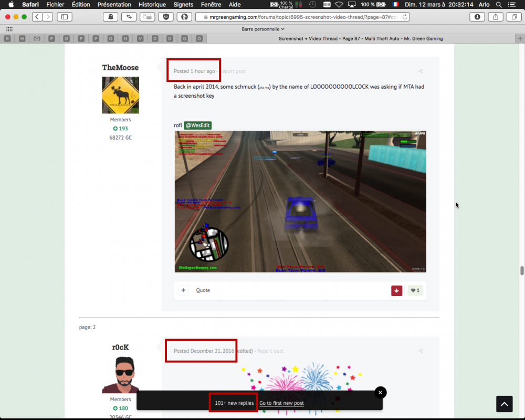Click the @WesEdit mention tag

(197, 125)
